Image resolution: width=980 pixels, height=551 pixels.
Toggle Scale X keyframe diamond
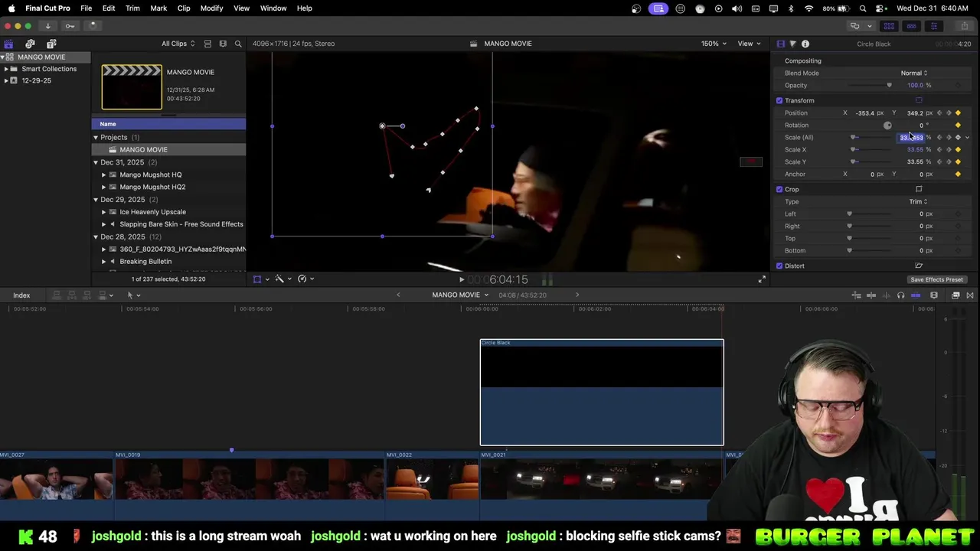[x=958, y=150]
